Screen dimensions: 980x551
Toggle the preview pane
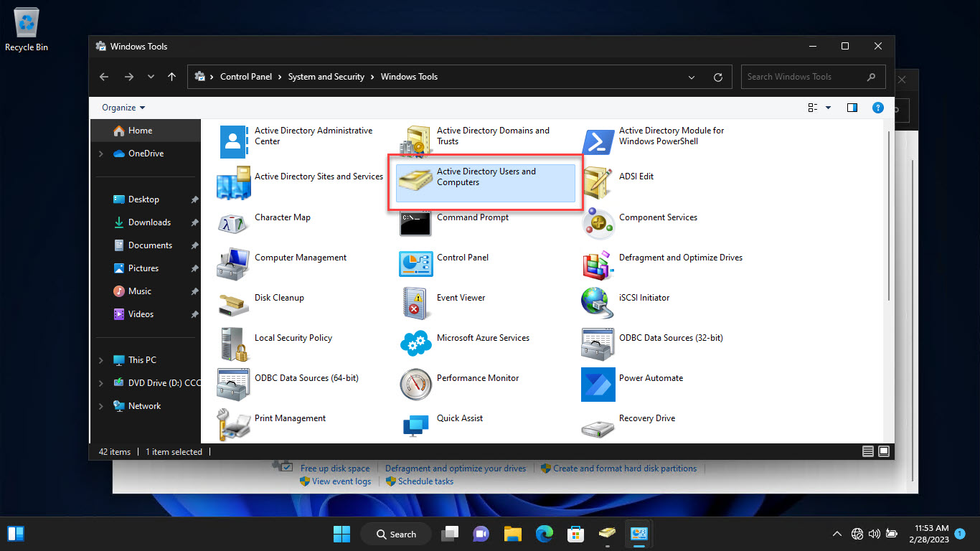852,107
